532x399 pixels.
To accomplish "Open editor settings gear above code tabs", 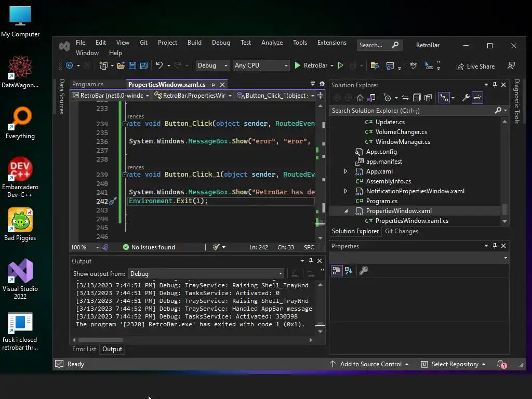I will [x=322, y=84].
